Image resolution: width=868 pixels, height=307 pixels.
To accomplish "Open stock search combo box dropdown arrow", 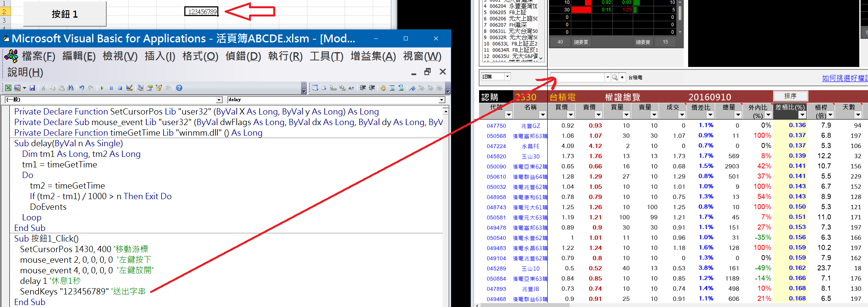I will (608, 77).
